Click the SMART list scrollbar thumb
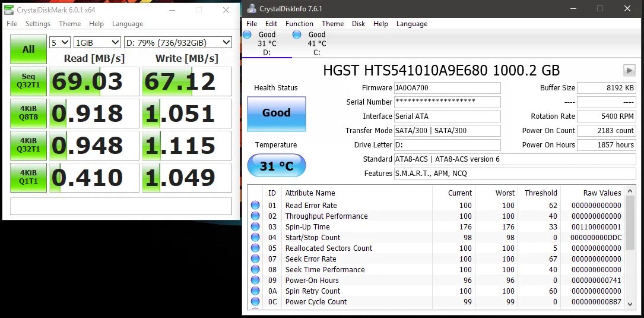The height and width of the screenshot is (318, 644). [630, 223]
